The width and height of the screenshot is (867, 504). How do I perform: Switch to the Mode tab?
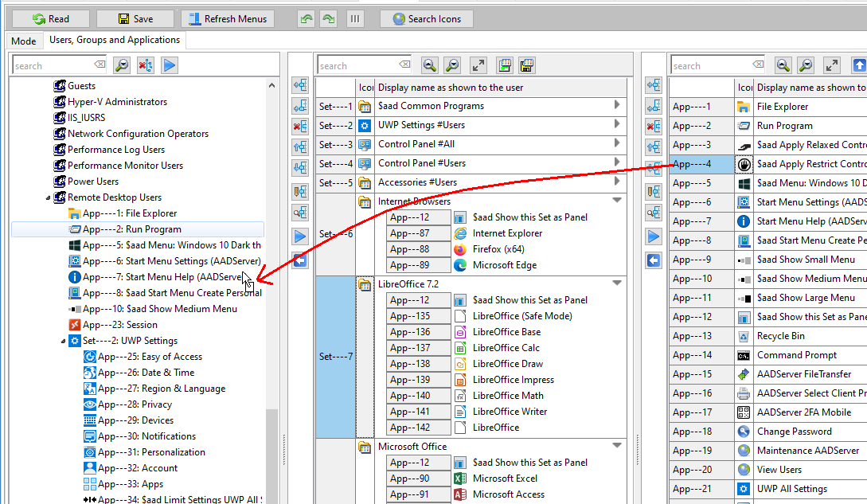[x=23, y=41]
